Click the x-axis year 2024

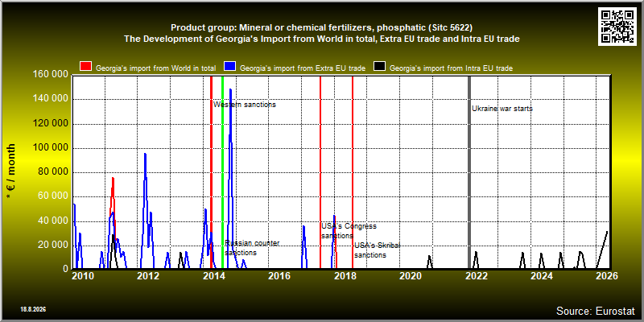click(x=541, y=276)
